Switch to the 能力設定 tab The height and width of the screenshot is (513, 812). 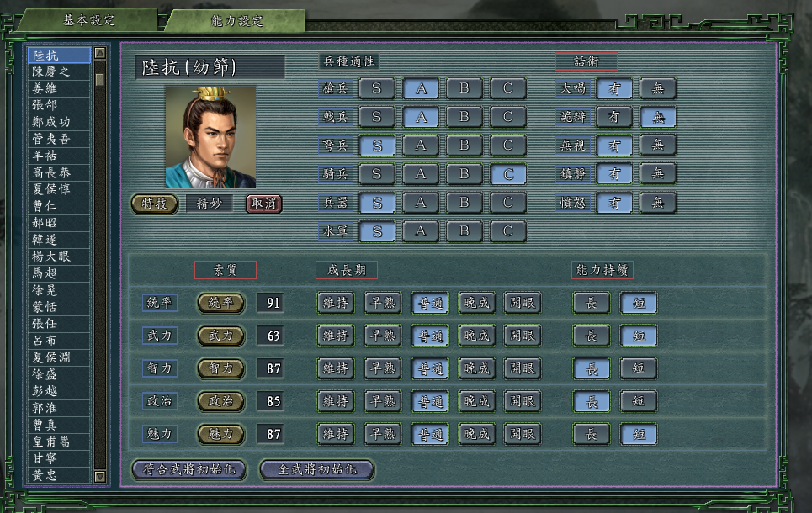236,21
